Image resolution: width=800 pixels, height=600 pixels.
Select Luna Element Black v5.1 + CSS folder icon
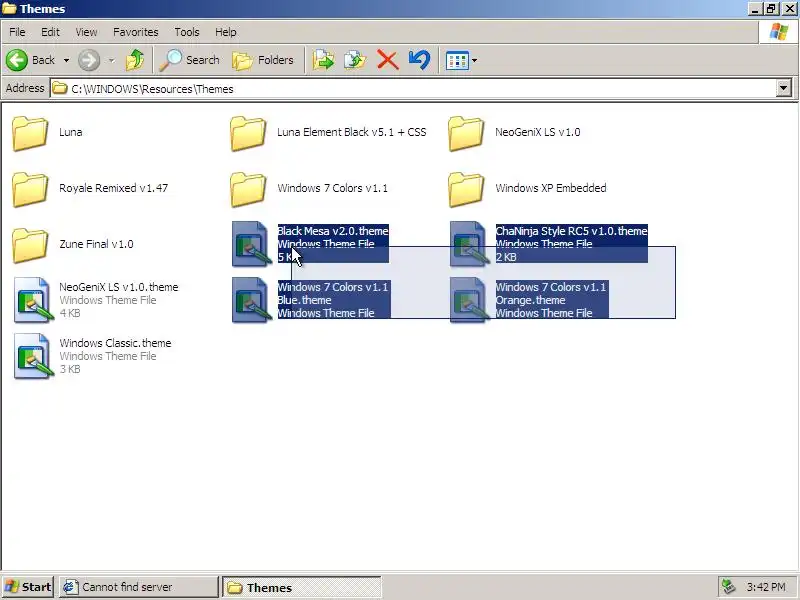[x=248, y=133]
